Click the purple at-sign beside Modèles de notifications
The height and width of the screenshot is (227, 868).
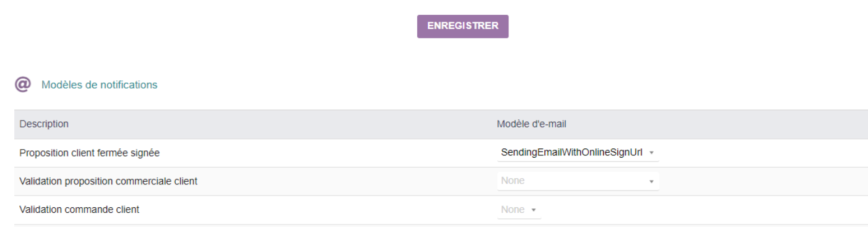click(x=23, y=85)
